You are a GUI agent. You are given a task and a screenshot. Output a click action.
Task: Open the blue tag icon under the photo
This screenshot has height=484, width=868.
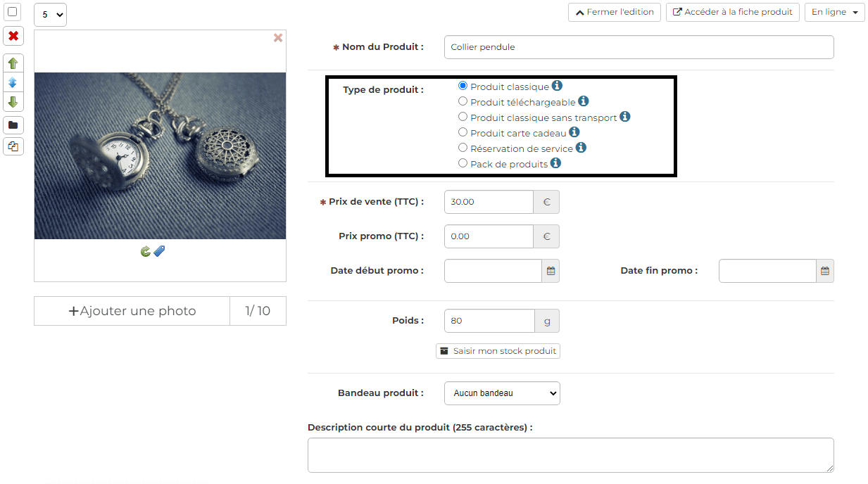click(x=158, y=250)
